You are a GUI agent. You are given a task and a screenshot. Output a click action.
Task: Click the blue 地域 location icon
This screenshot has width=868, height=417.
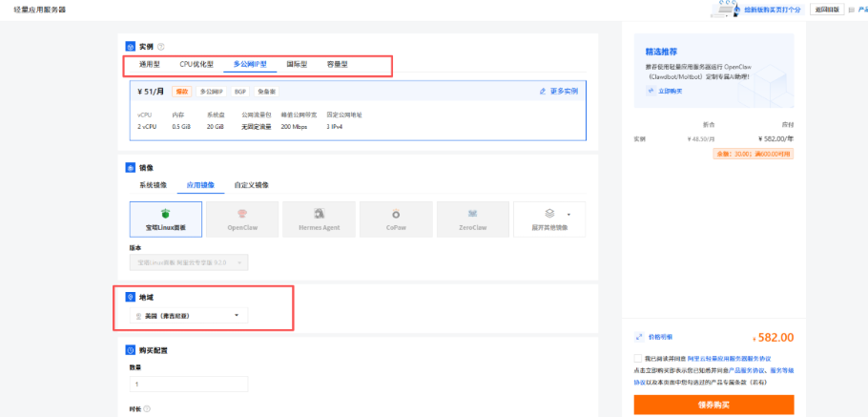point(130,298)
